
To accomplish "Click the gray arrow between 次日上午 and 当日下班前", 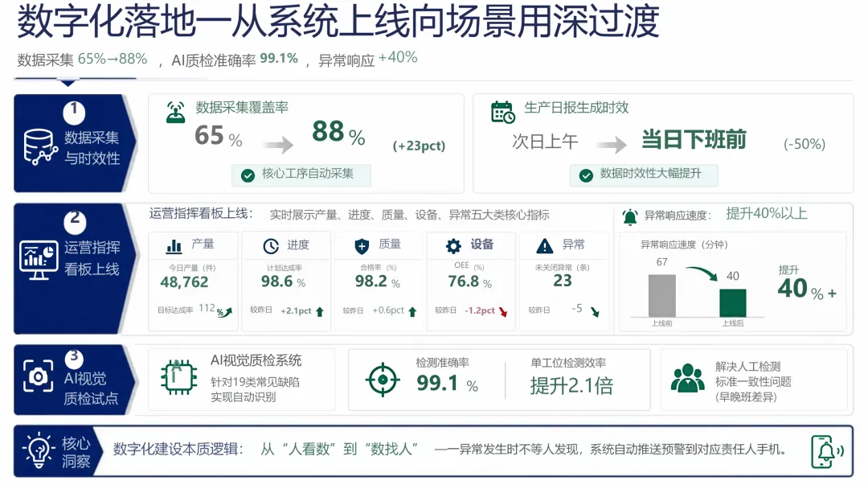I will tap(612, 145).
